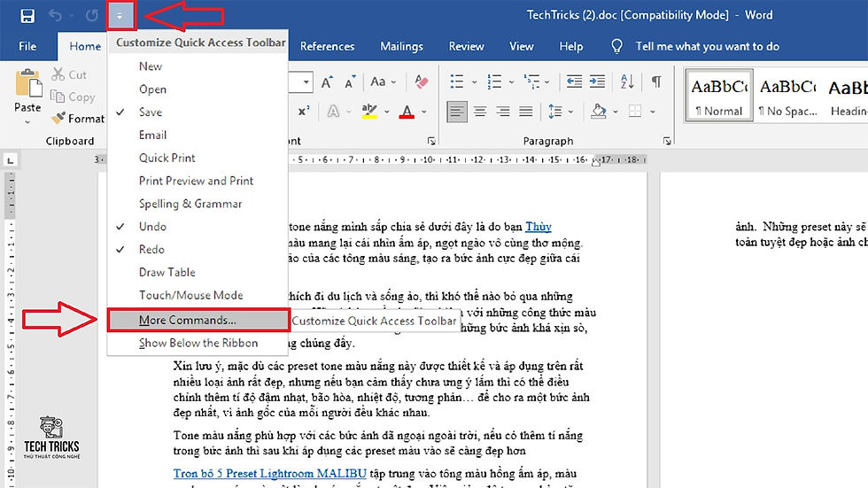
Task: Increase paragraph indent
Action: [x=597, y=81]
